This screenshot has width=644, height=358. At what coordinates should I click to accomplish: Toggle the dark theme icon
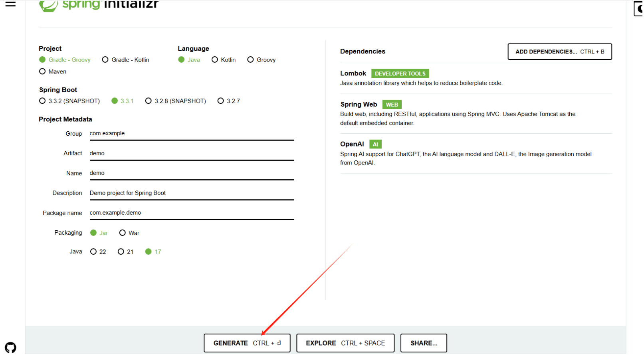tap(639, 8)
